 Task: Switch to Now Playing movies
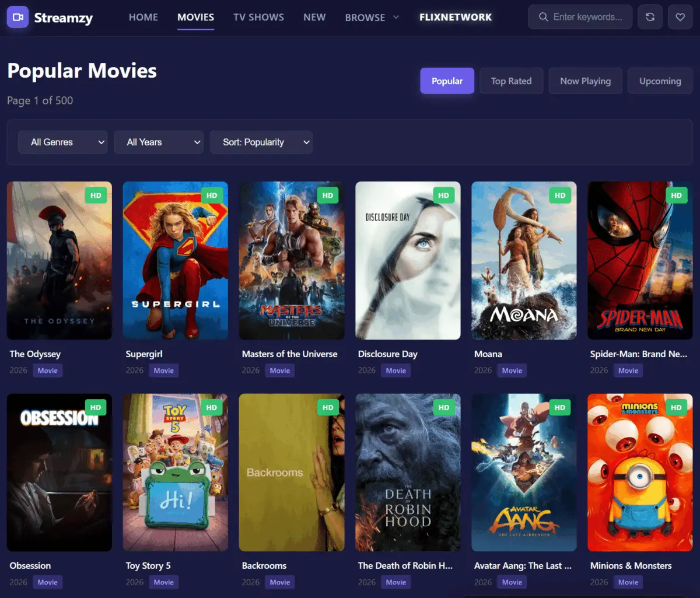pyautogui.click(x=586, y=81)
